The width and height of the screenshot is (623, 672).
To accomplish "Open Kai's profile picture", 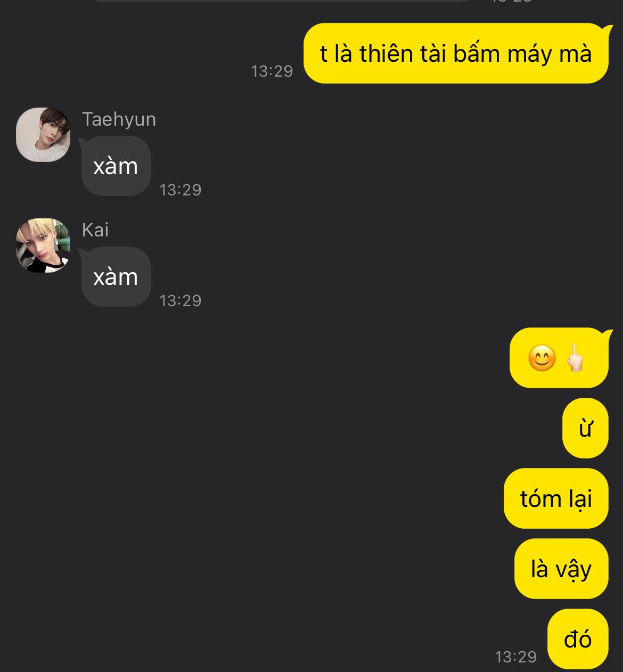I will point(43,245).
